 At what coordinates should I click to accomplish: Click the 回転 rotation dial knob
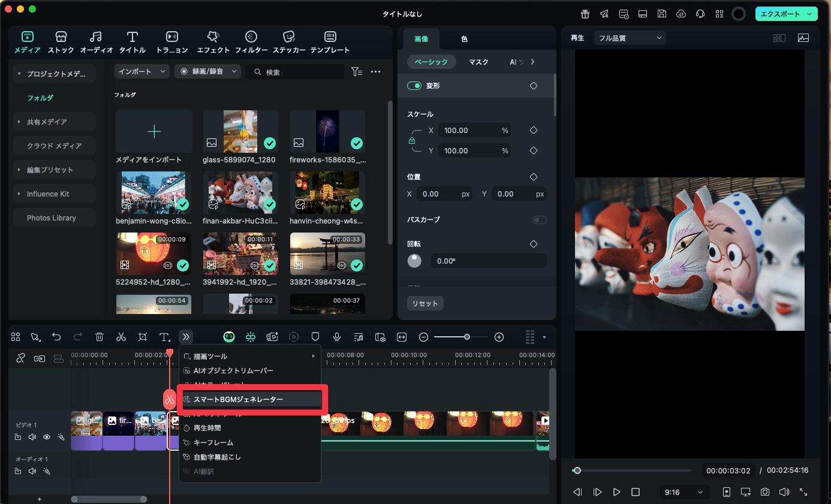(414, 261)
